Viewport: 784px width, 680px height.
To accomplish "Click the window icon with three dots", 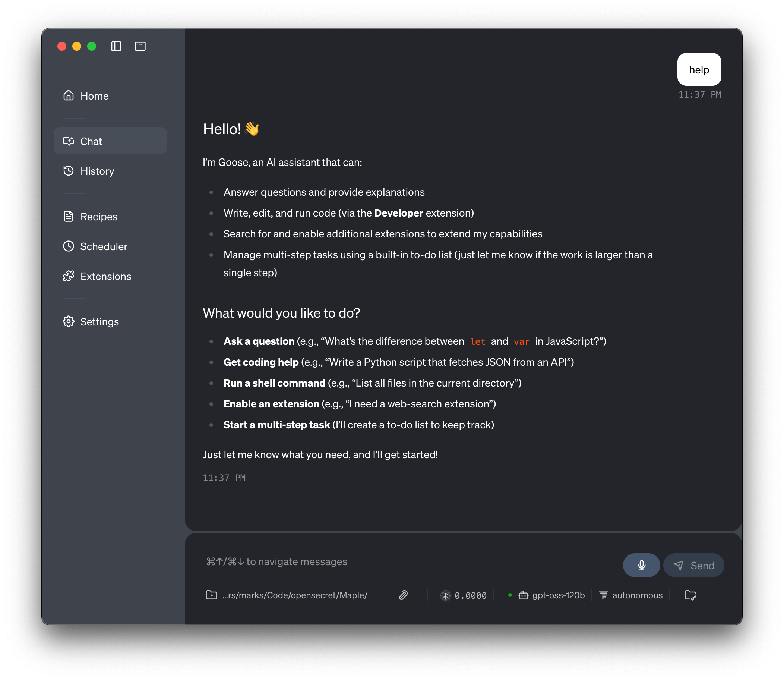I will pyautogui.click(x=140, y=46).
